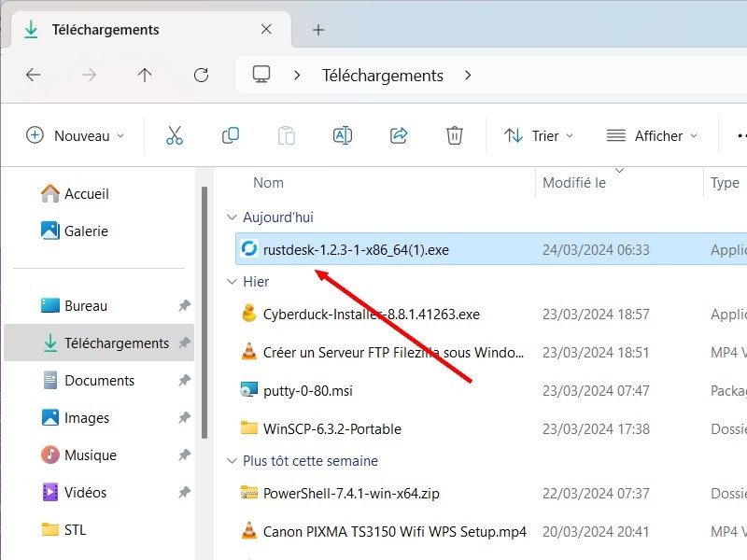Collapse the Aujourd'hui group
The width and height of the screenshot is (747, 560).
point(232,217)
